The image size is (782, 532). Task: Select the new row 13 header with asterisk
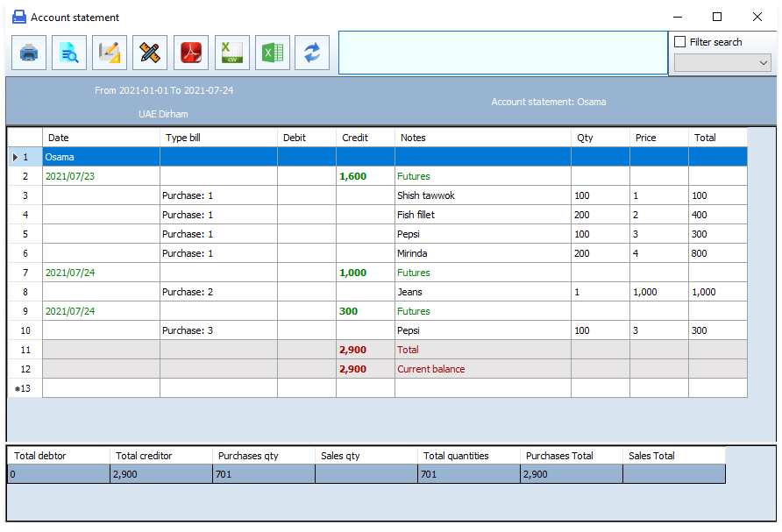click(x=25, y=388)
